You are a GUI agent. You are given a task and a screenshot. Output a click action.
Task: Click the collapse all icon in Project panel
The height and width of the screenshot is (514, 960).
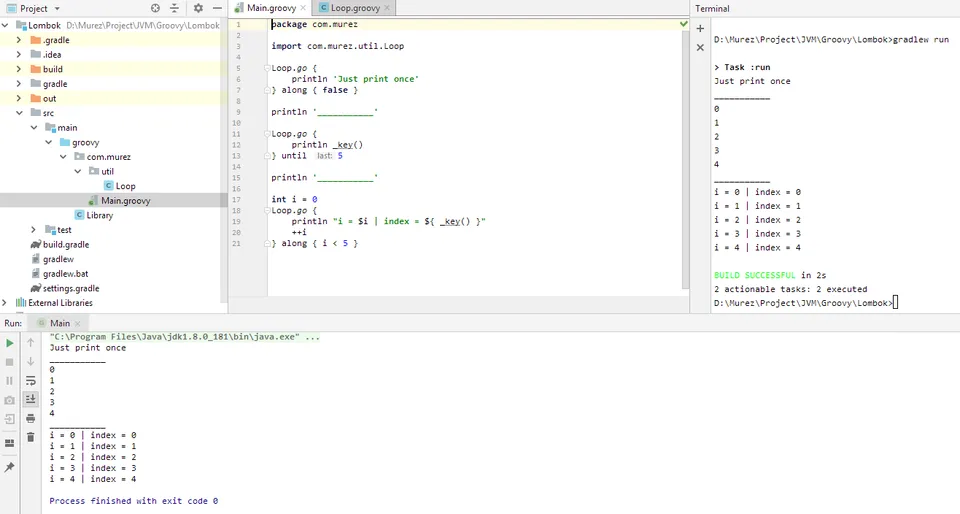point(174,9)
